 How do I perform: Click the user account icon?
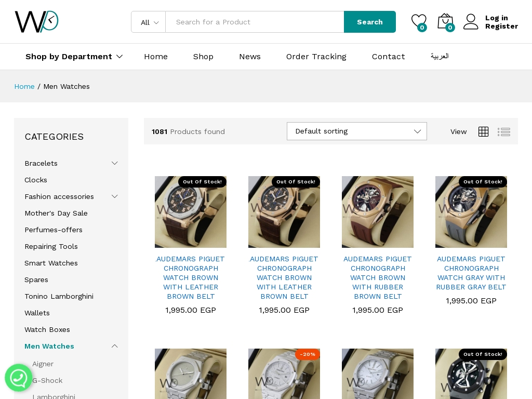(x=470, y=21)
